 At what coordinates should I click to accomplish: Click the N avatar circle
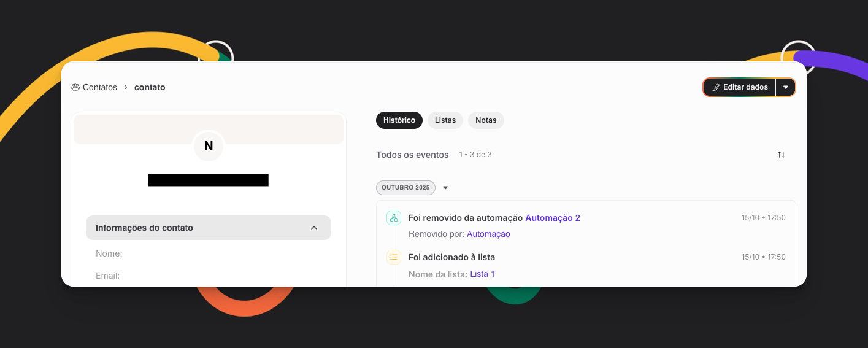[209, 146]
